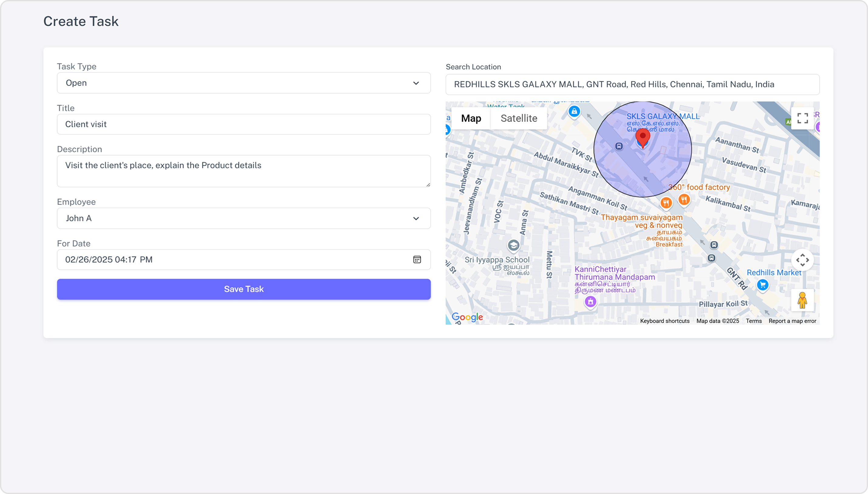This screenshot has width=868, height=494.
Task: Open map camera controls button
Action: click(x=802, y=260)
